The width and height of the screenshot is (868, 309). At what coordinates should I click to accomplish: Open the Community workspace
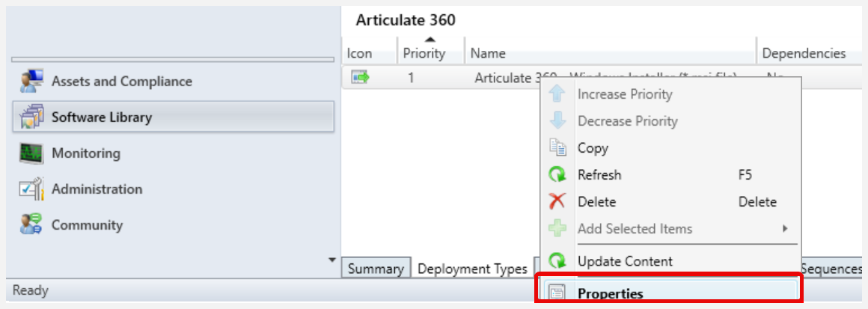coord(173,224)
